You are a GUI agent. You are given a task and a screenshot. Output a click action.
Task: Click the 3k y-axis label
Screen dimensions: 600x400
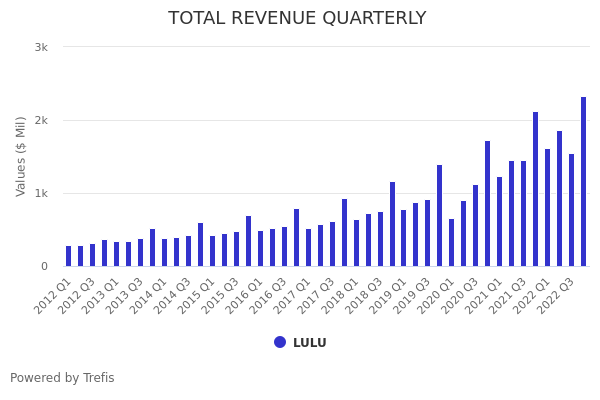coord(41,47)
